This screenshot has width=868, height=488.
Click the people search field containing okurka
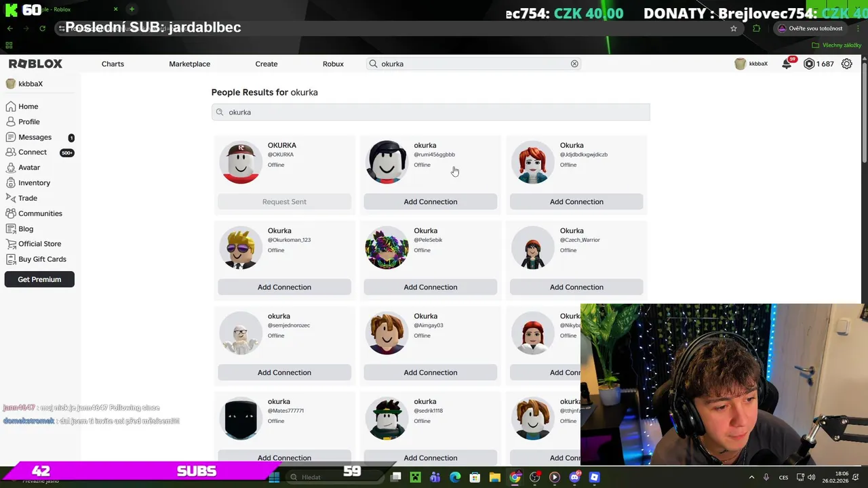(431, 112)
